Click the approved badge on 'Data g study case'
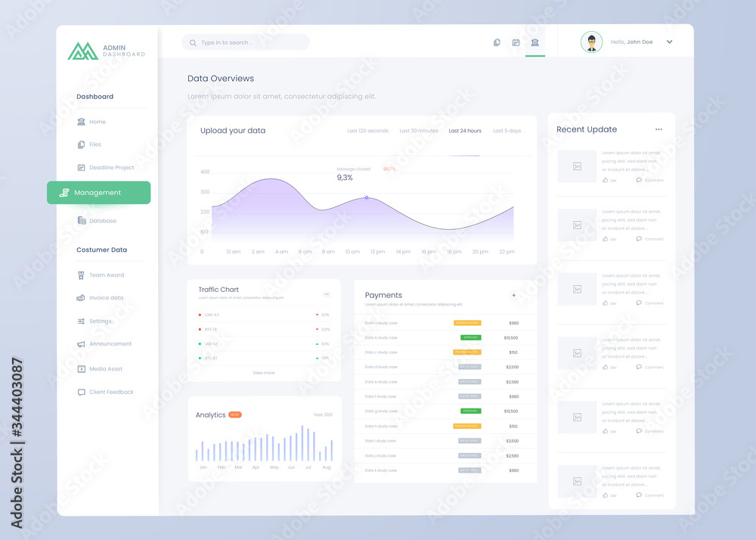Viewport: 756px width, 540px height. click(x=470, y=411)
